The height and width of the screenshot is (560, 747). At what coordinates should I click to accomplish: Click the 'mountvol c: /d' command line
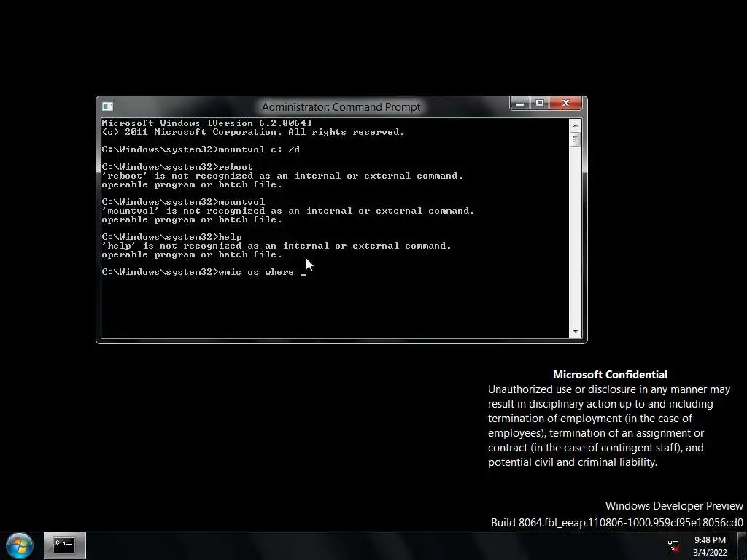[x=201, y=149]
